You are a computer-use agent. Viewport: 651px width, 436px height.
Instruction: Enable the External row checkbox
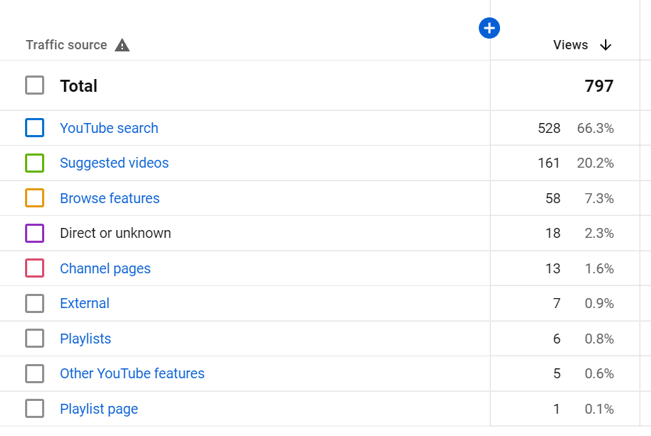[35, 303]
